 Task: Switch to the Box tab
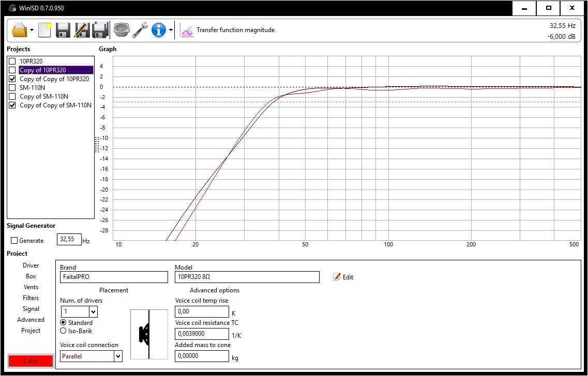(x=31, y=276)
